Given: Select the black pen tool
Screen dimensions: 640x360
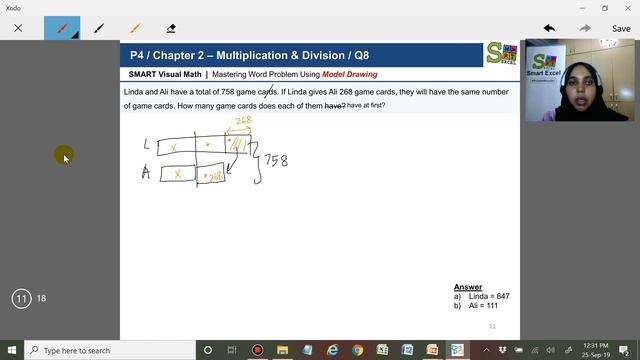Looking at the screenshot, I should [x=98, y=28].
